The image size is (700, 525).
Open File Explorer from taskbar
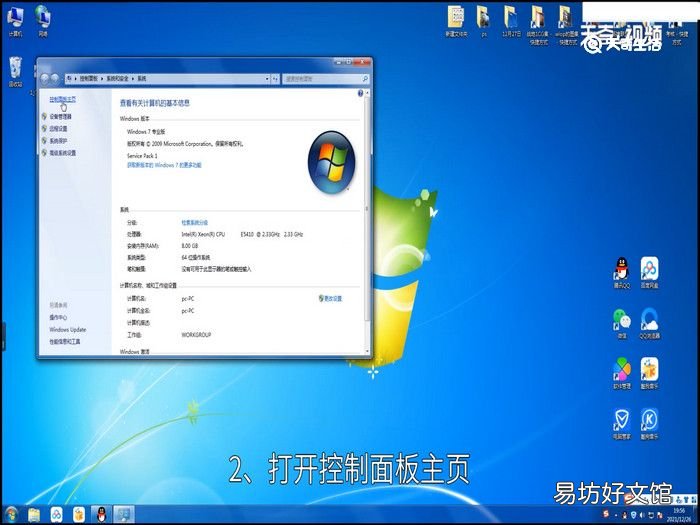[34, 515]
